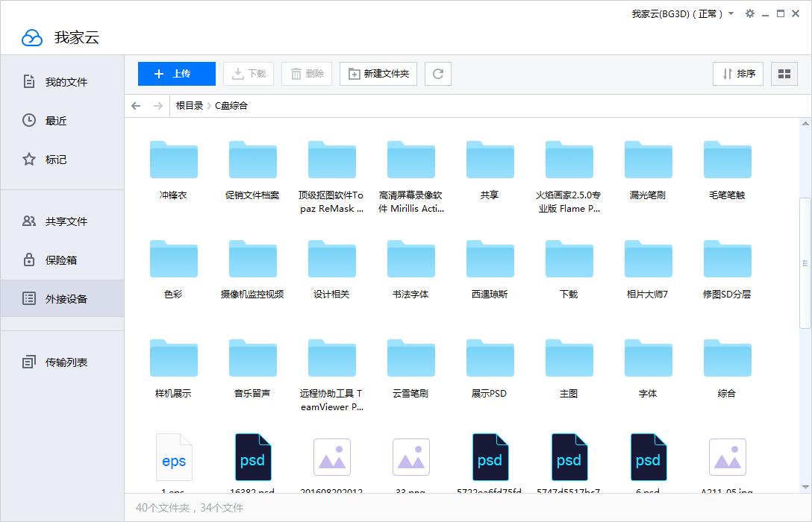Click the refresh icon in the toolbar
This screenshot has width=812, height=522.
(x=438, y=74)
